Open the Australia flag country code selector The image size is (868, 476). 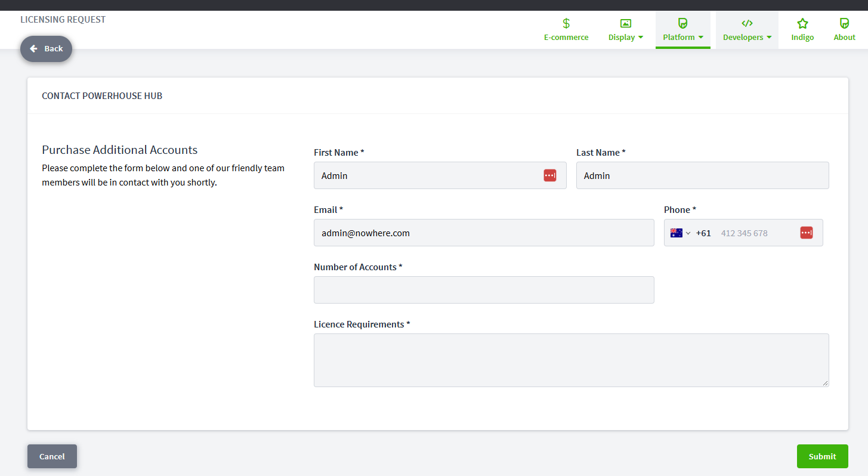[x=680, y=233]
